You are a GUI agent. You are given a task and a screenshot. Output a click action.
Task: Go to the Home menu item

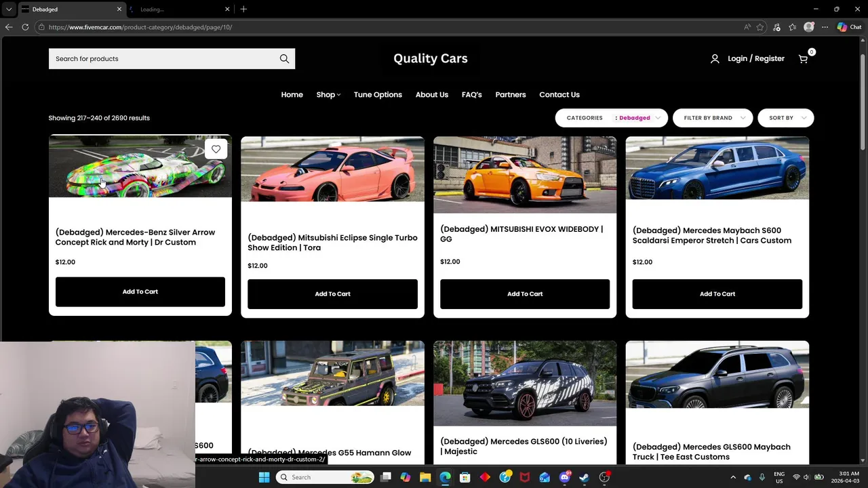click(292, 95)
